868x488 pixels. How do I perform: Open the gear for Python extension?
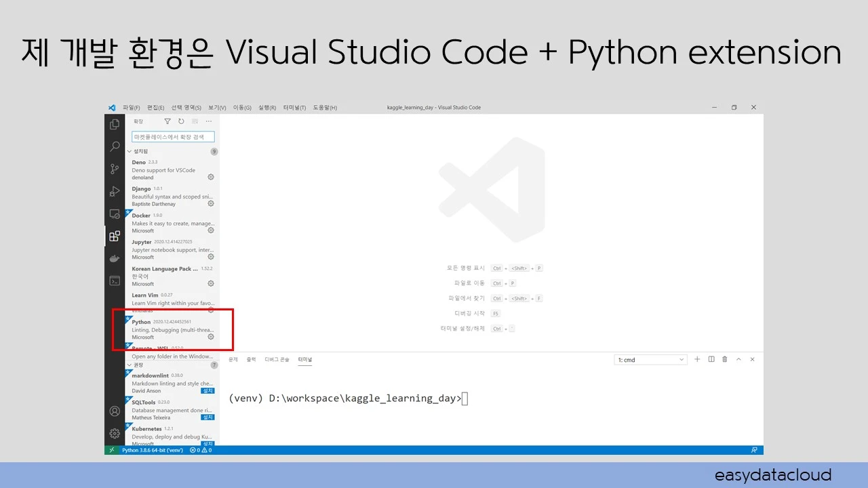point(211,337)
